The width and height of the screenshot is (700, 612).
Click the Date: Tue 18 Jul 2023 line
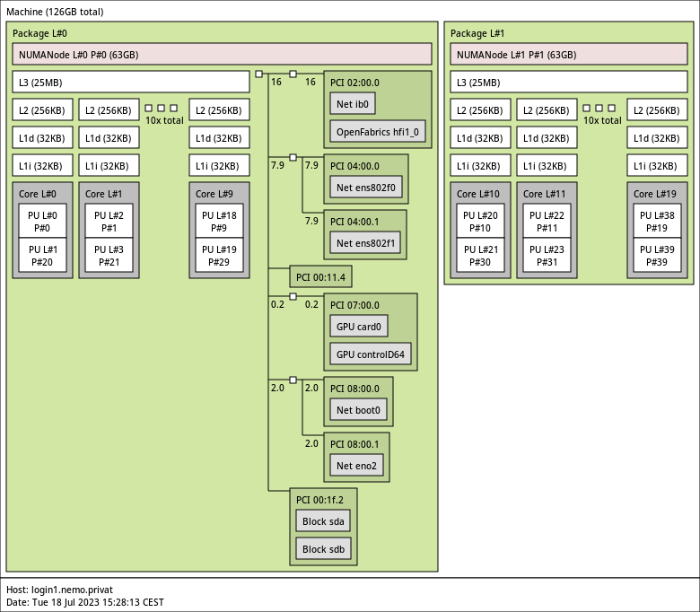[85, 603]
